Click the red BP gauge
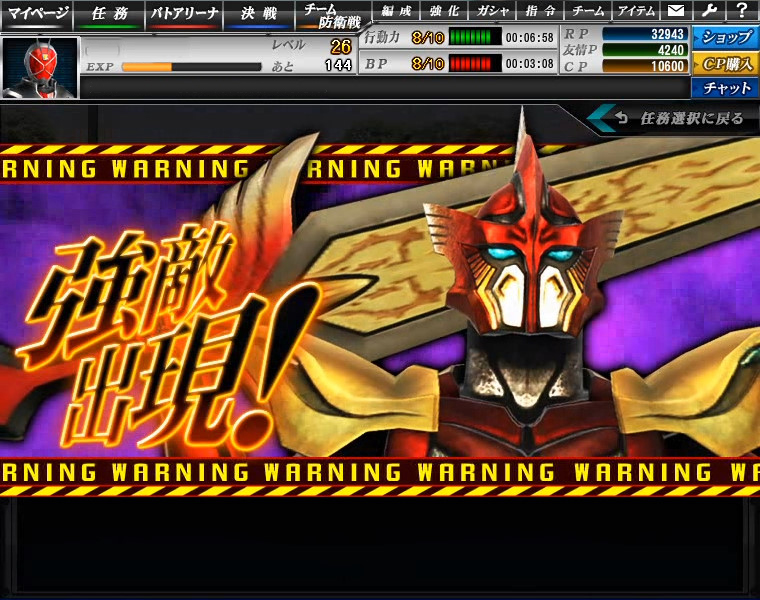The height and width of the screenshot is (600, 760). point(475,63)
